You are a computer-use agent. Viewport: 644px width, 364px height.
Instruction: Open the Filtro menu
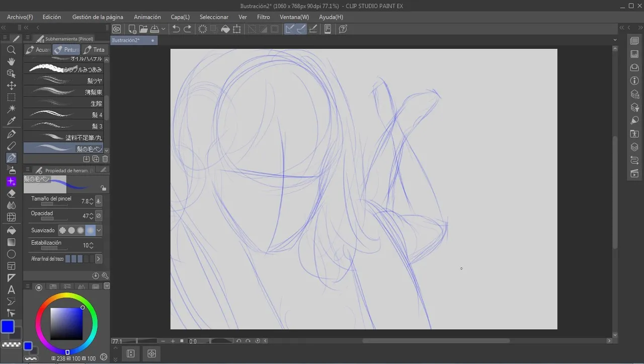[x=264, y=17]
